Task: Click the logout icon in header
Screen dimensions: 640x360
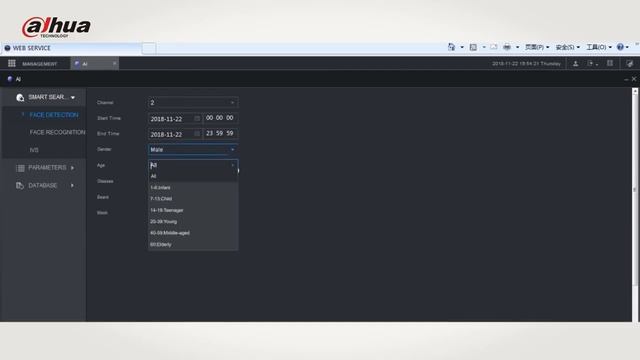Action: (x=590, y=63)
